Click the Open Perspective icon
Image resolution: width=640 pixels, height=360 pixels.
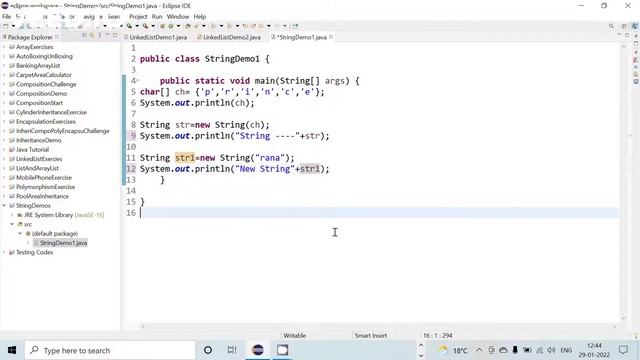click(624, 26)
